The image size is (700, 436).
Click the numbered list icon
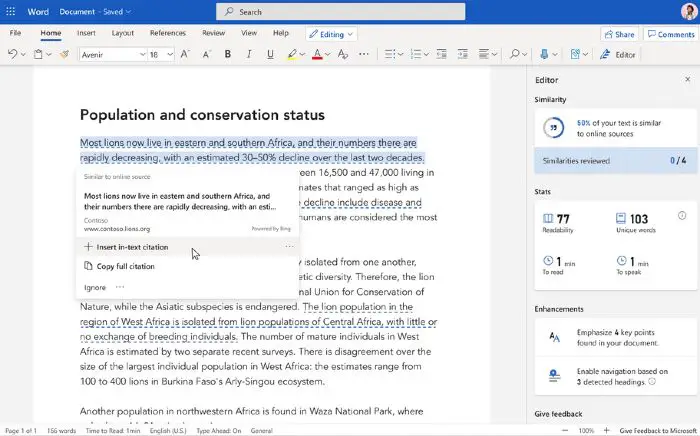pos(416,54)
